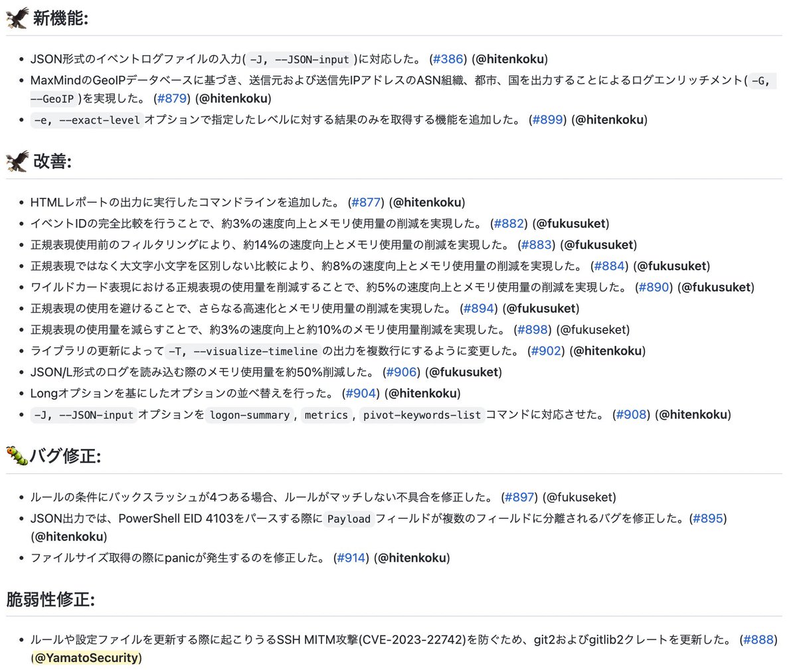Open @hitenkoku mention next to #899
The height and width of the screenshot is (672, 797).
(610, 120)
